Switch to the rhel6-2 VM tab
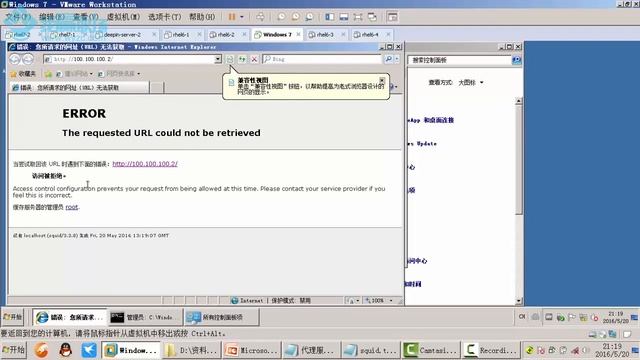The image size is (640, 360). point(226,35)
